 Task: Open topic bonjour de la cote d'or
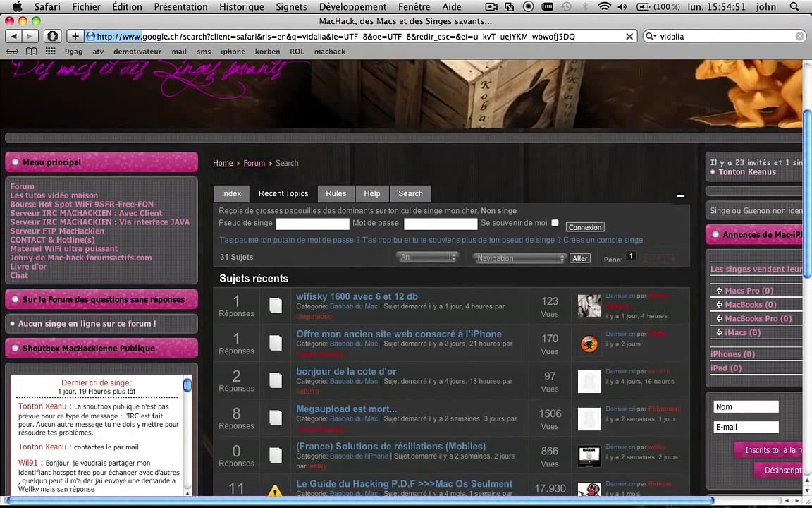coord(346,371)
